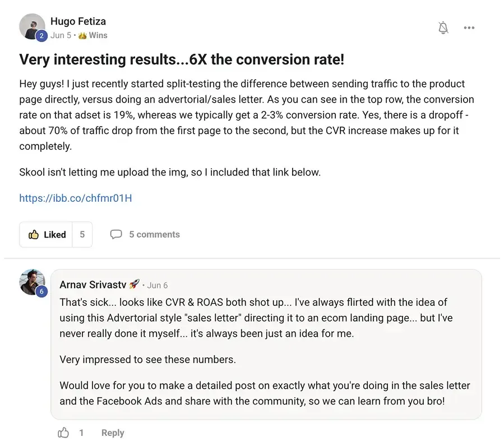Open the ibb.co image link
This screenshot has width=504, height=446.
click(76, 198)
